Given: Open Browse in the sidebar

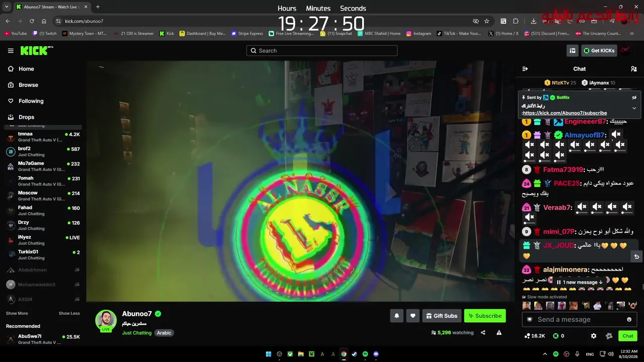Looking at the screenshot, I should (x=28, y=85).
